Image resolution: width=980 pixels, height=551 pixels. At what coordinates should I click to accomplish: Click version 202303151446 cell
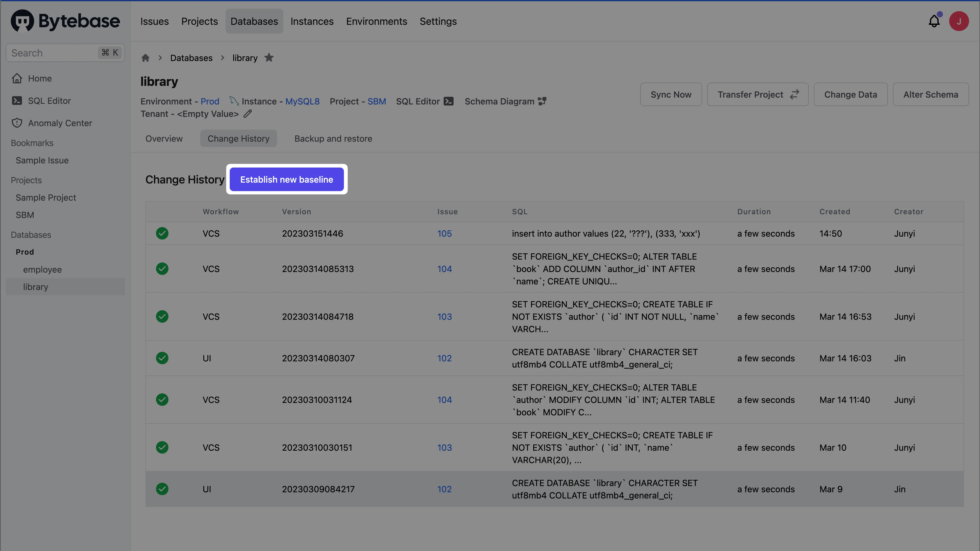(312, 234)
